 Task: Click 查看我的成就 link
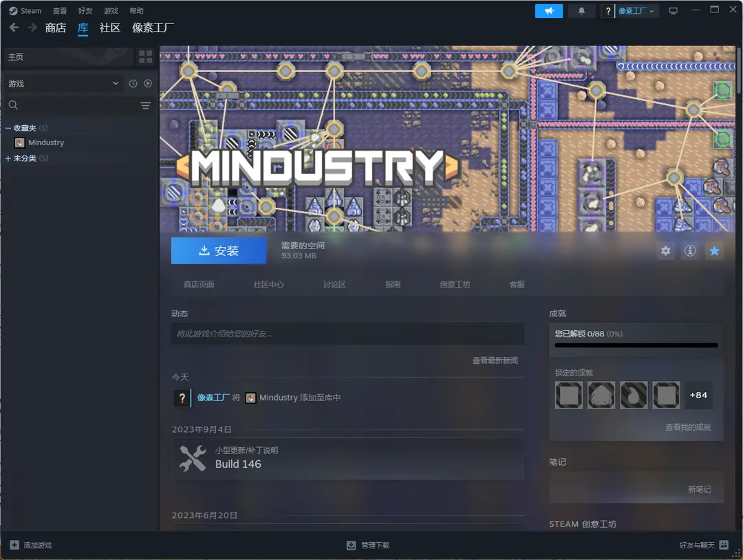pyautogui.click(x=688, y=427)
